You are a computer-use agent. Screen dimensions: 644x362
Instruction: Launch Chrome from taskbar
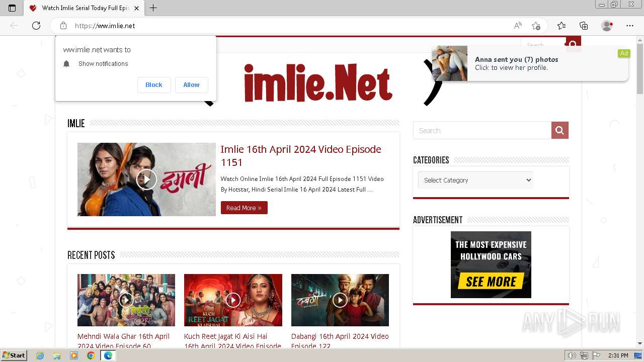point(91,355)
